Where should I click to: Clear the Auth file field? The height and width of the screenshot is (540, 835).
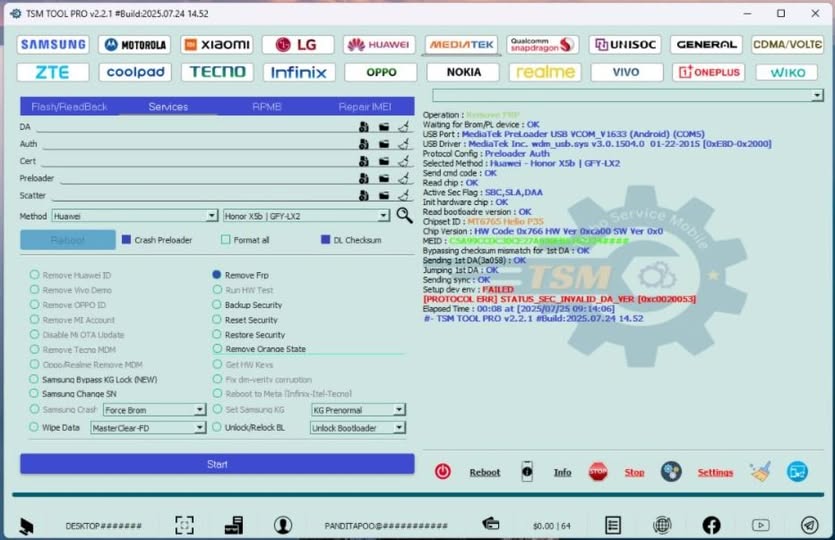click(x=404, y=144)
